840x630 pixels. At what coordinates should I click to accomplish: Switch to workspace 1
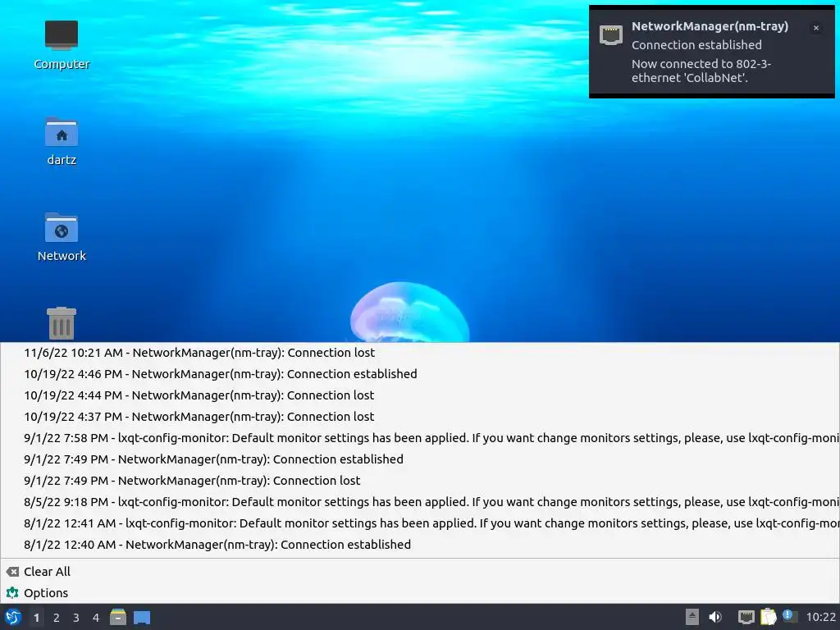(x=36, y=618)
